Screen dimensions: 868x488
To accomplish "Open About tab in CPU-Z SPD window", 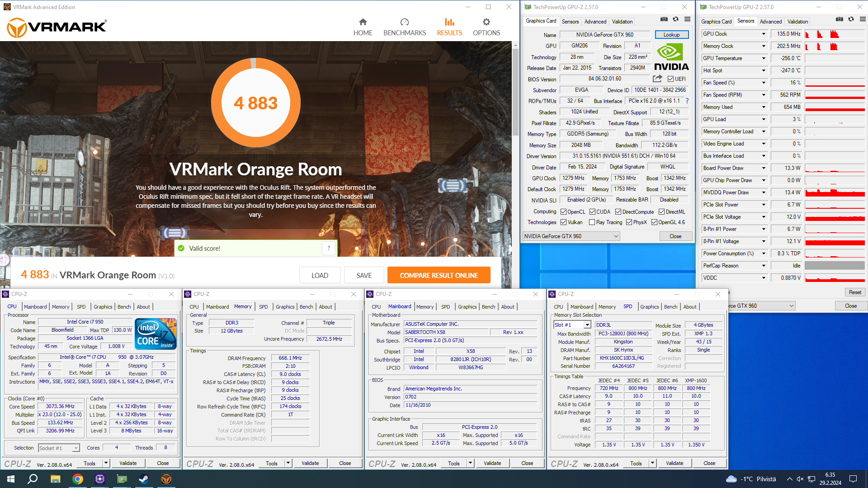I will click(x=690, y=307).
